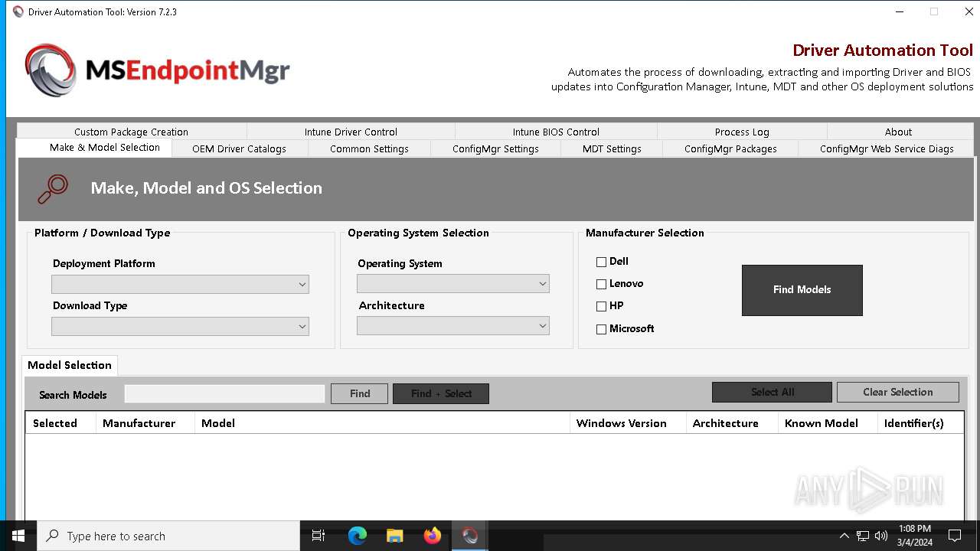
Task: Open the Download Type dropdown
Action: [180, 326]
